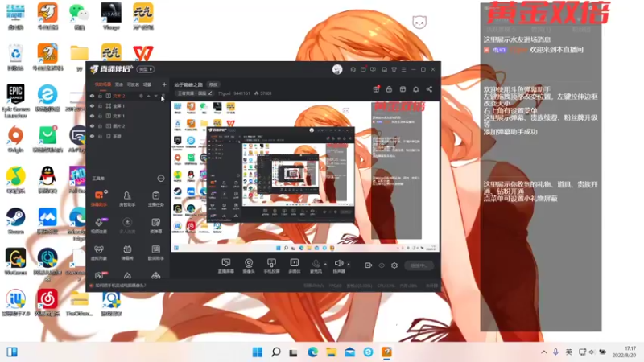Screen dimensions: 644x362
Task: Open the notification bell above the preview
Action: 415,89
